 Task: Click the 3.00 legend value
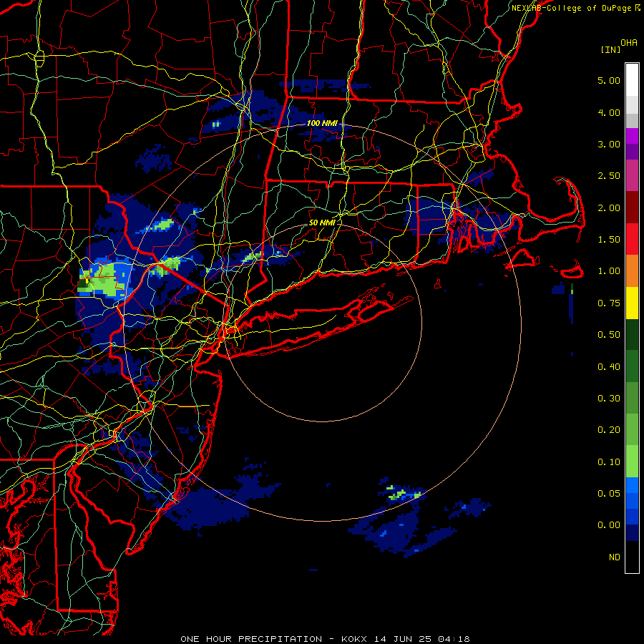[609, 144]
